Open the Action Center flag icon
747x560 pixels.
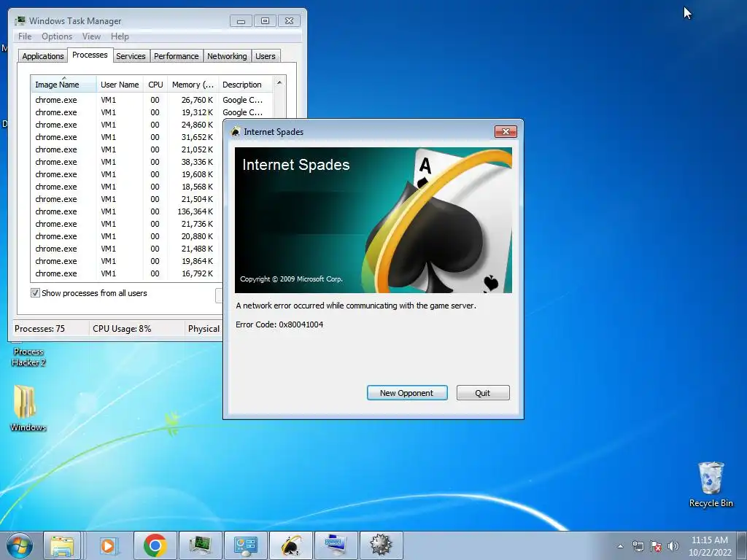[656, 546]
